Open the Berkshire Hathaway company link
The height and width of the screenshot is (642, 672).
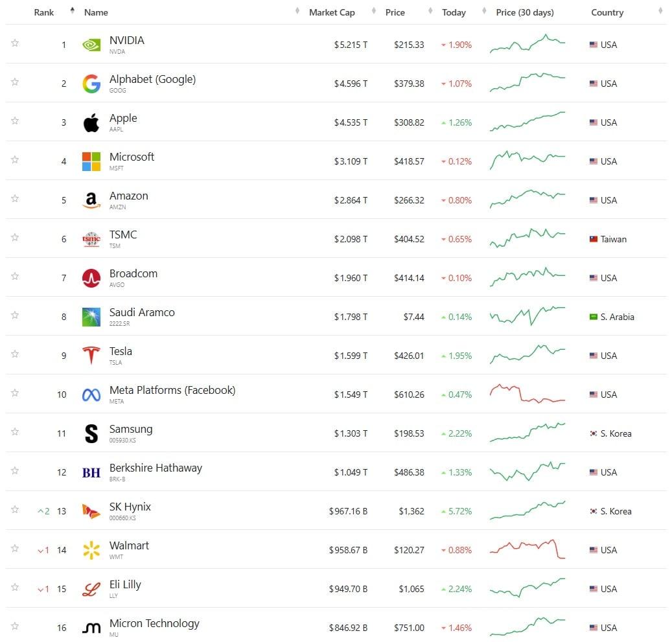(156, 468)
